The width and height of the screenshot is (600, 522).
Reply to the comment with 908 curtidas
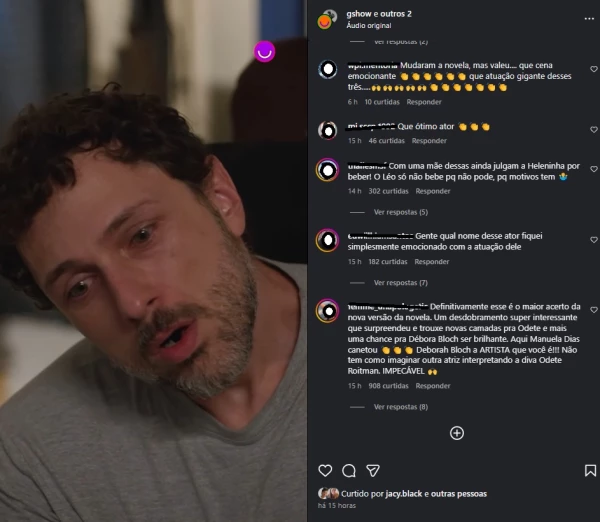click(433, 386)
